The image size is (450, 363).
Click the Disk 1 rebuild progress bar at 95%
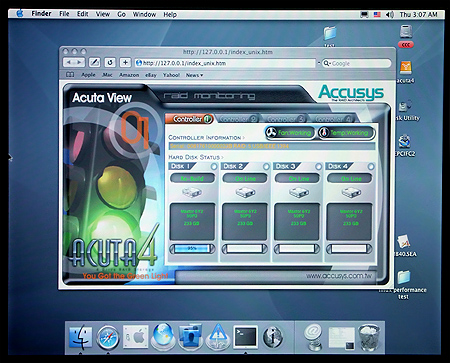[192, 248]
